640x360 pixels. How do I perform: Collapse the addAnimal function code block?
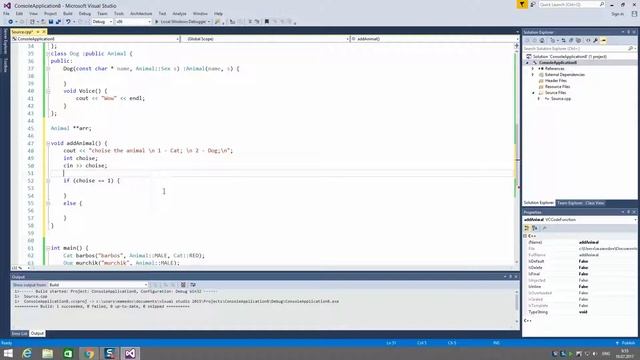tap(48, 143)
